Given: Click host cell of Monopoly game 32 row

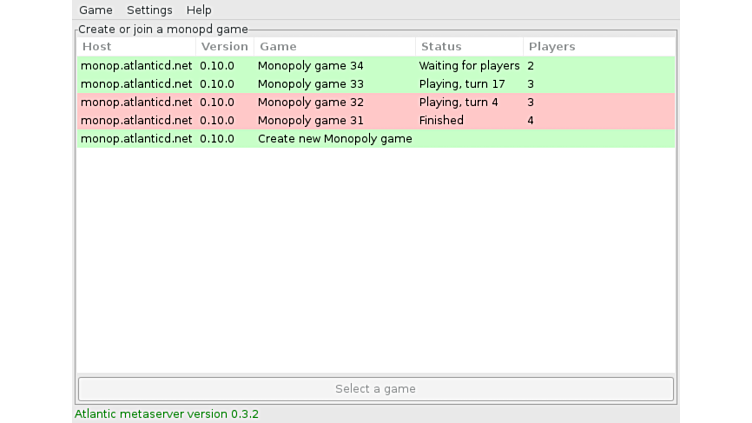Looking at the screenshot, I should (x=136, y=102).
